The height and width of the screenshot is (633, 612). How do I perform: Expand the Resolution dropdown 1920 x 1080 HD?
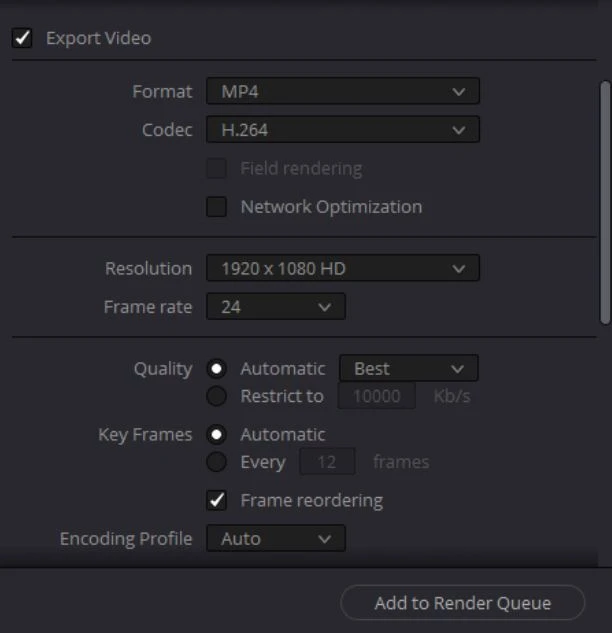(342, 269)
